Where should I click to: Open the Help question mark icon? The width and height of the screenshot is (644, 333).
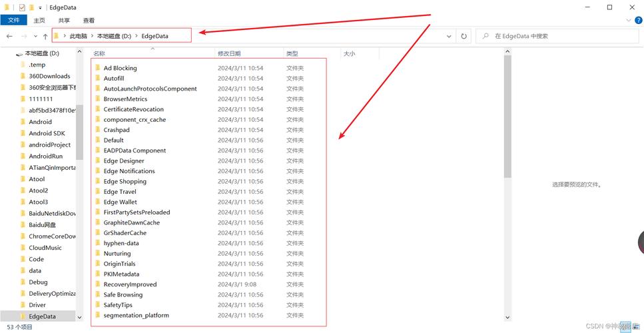[639, 20]
